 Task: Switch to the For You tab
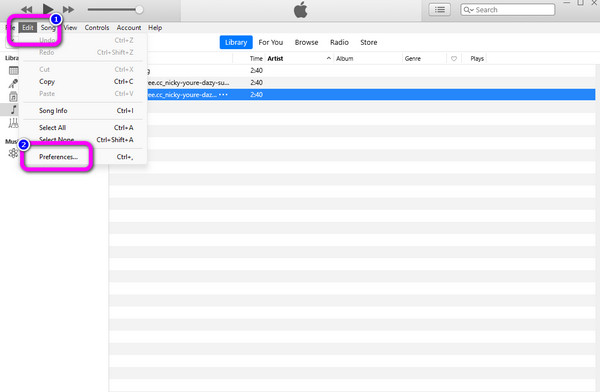[x=271, y=42]
